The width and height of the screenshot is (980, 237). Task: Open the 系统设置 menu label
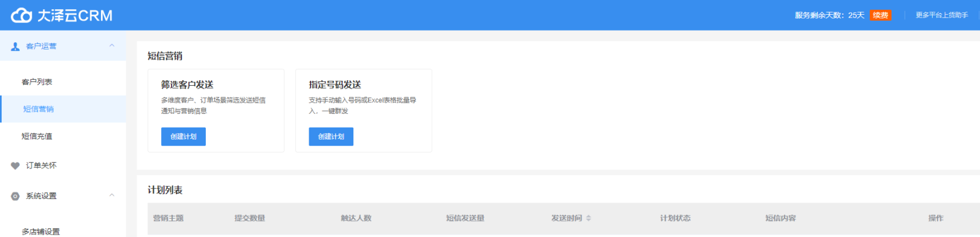click(41, 196)
